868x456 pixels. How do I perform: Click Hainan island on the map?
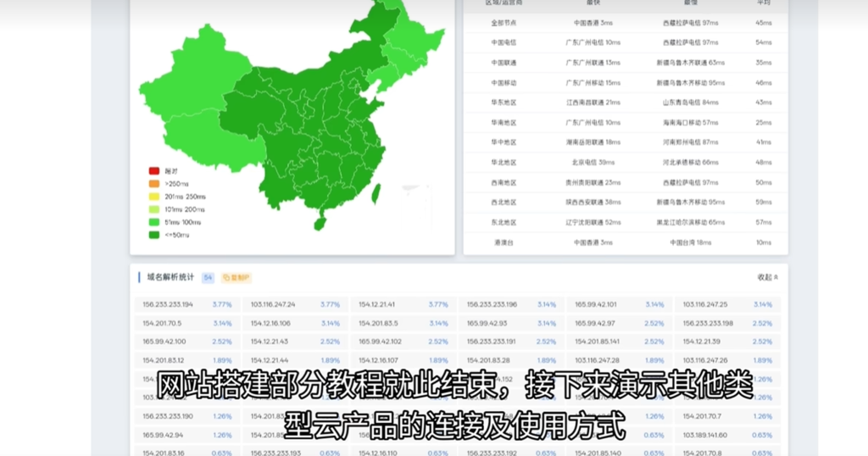320,223
